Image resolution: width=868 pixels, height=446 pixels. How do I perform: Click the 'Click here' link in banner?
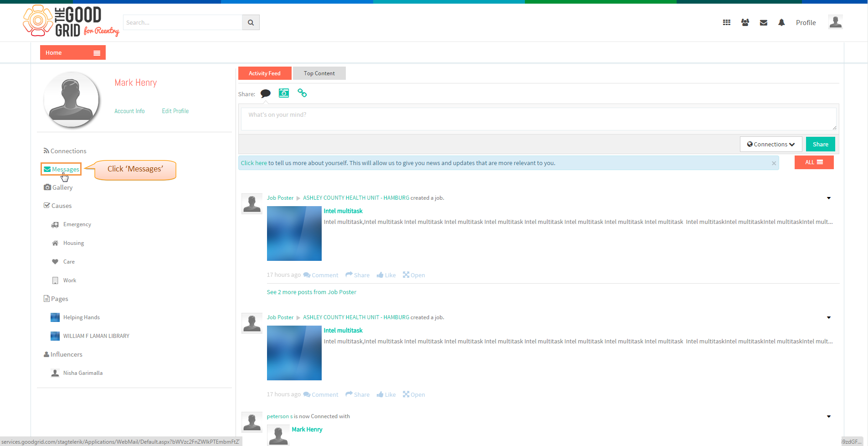[254, 163]
